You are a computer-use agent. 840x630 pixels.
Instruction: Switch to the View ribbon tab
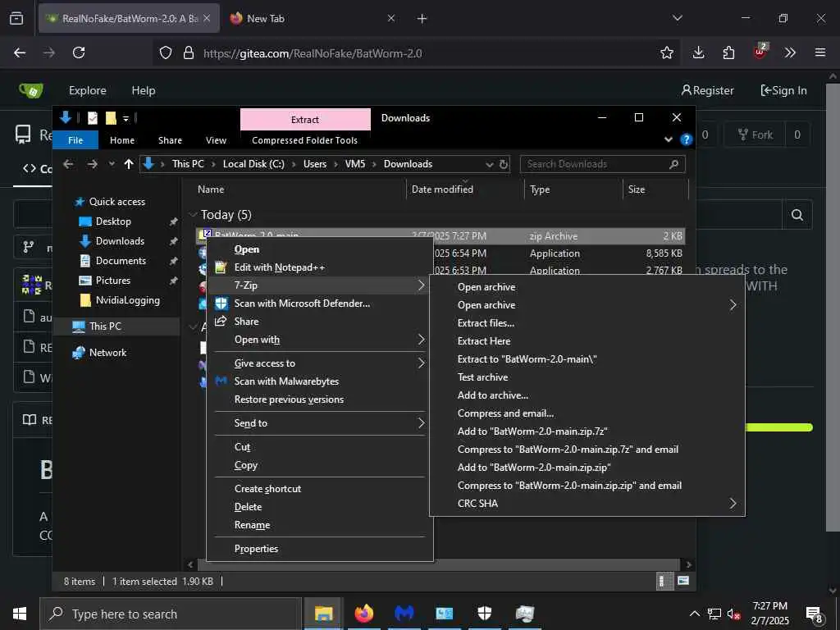[216, 140]
